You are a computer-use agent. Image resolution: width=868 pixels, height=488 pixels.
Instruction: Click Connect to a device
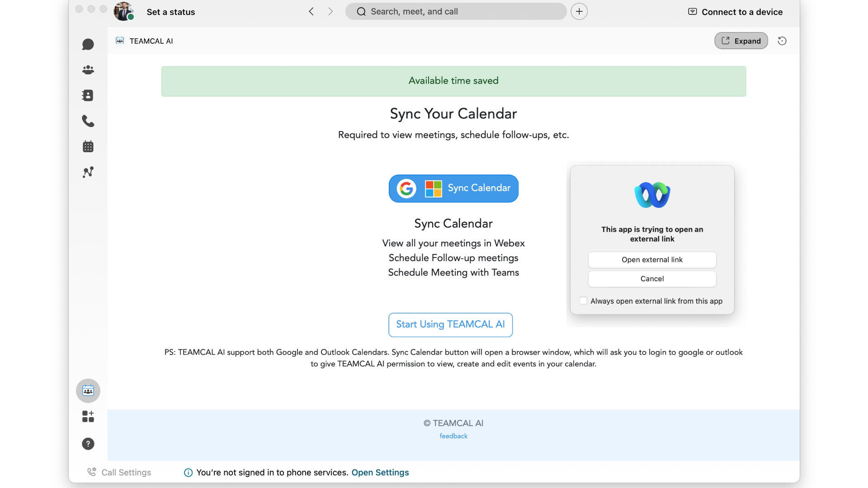736,12
